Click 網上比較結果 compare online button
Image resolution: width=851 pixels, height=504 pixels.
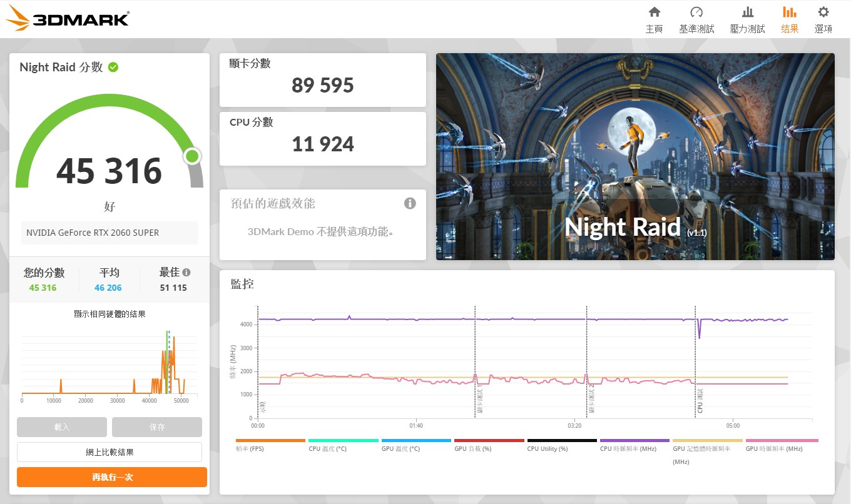pyautogui.click(x=110, y=452)
